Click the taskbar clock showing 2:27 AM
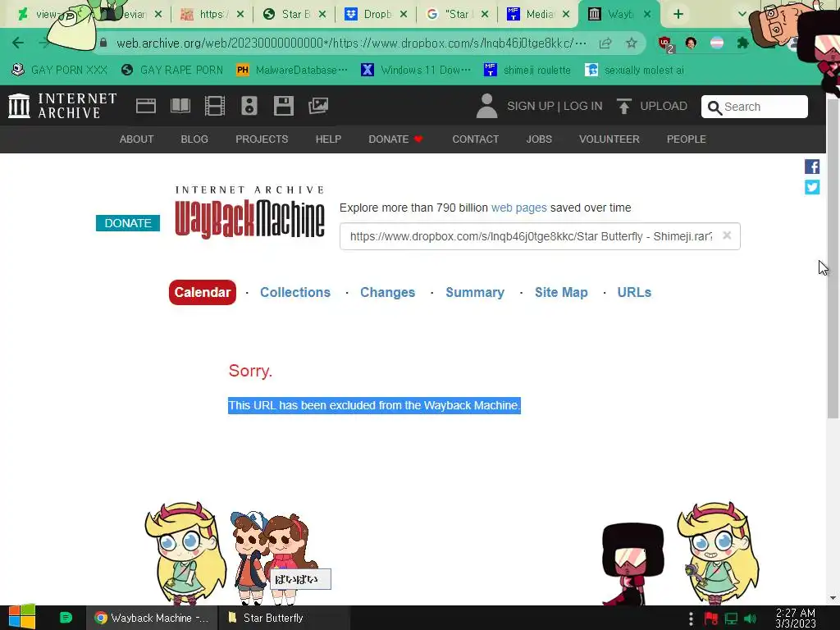 [796, 619]
